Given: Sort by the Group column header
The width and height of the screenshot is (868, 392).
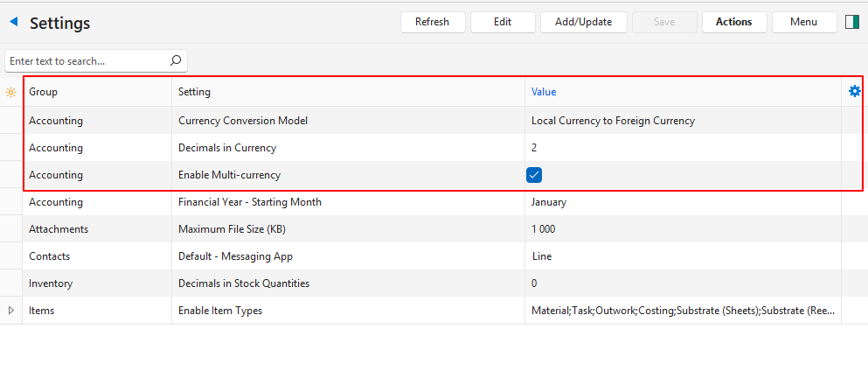Looking at the screenshot, I should 43,92.
